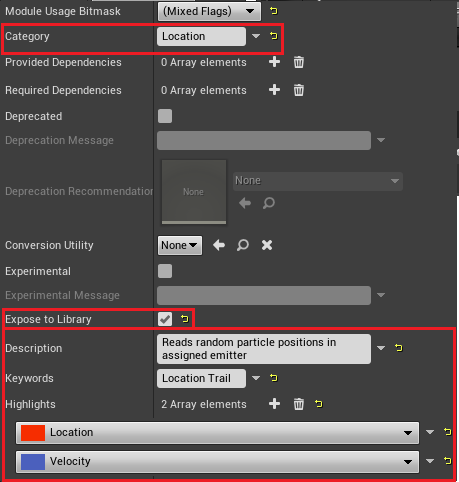459x482 pixels.
Task: Expand the Description text field arrow
Action: click(381, 348)
